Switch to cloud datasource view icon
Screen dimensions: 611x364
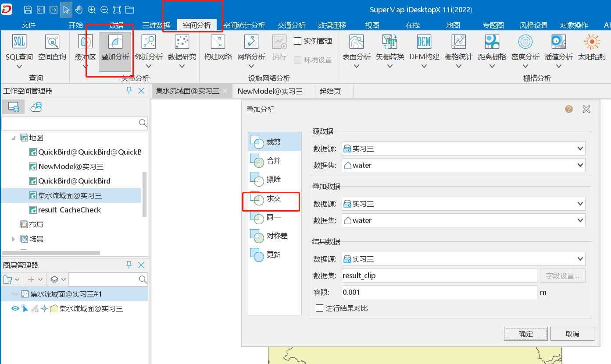point(36,107)
